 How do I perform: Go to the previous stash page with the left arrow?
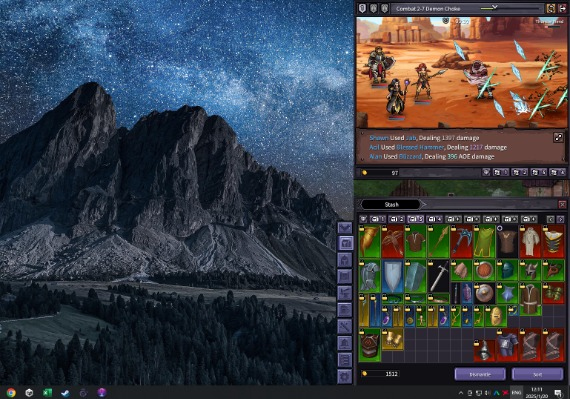[x=551, y=219]
